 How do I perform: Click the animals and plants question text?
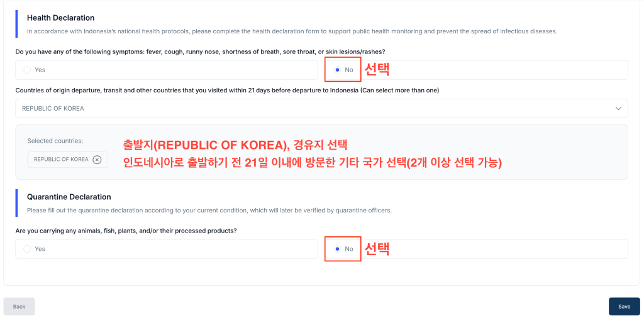click(x=126, y=231)
